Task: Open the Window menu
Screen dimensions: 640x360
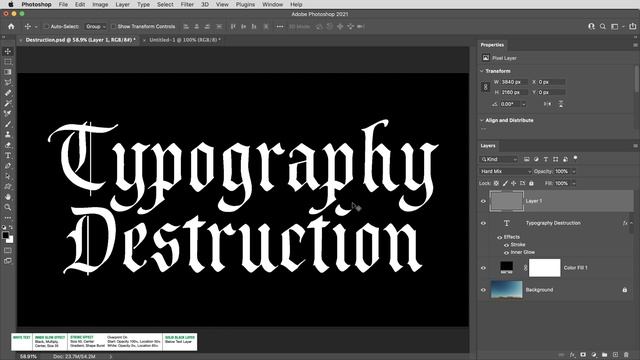Action: point(272,4)
